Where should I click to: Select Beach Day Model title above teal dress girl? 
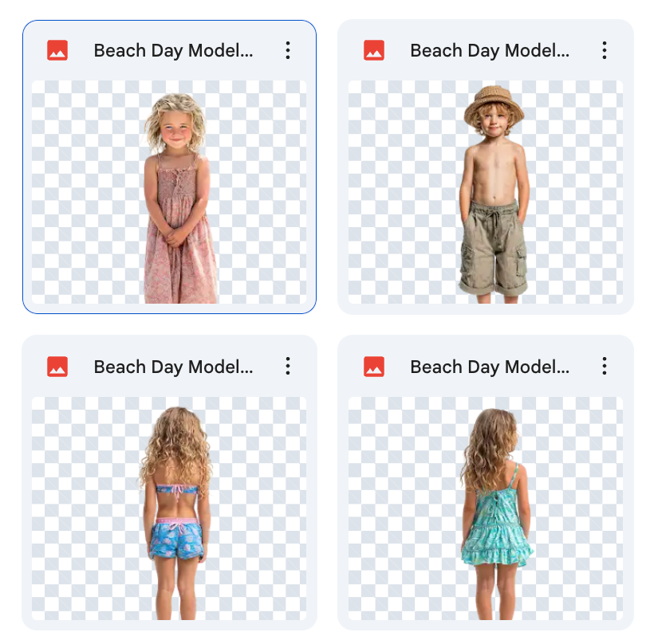[490, 367]
